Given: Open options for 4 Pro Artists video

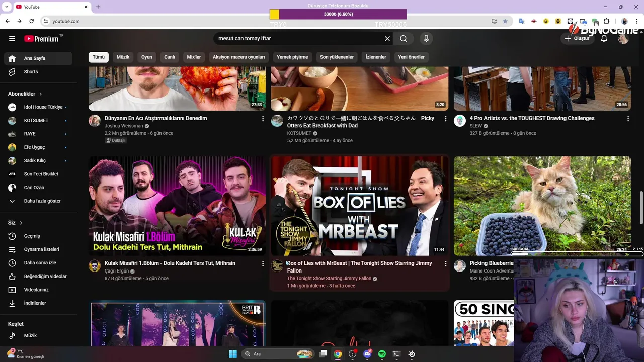Looking at the screenshot, I should pos(628,119).
